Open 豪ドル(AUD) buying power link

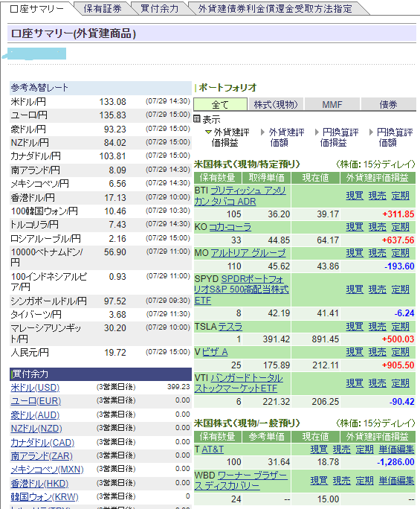coord(35,415)
